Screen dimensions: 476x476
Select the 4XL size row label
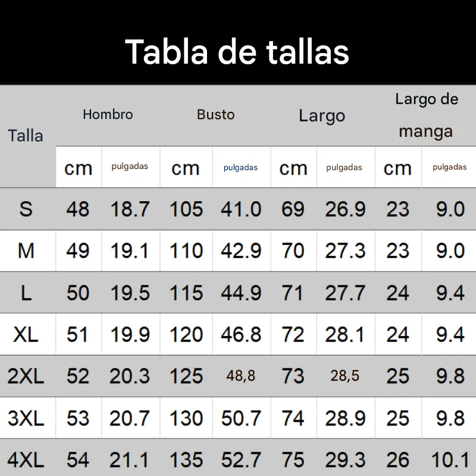click(26, 460)
